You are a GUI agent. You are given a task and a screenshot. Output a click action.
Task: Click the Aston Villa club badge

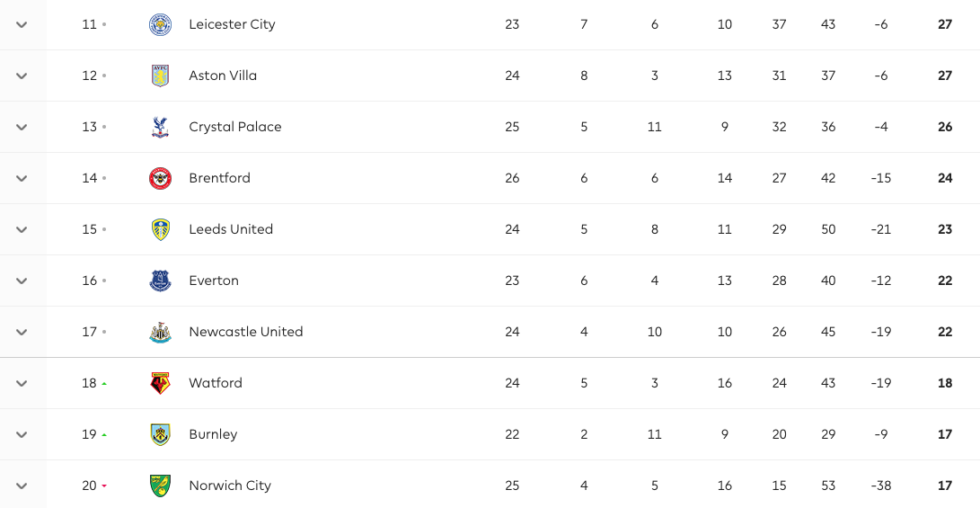pyautogui.click(x=160, y=76)
